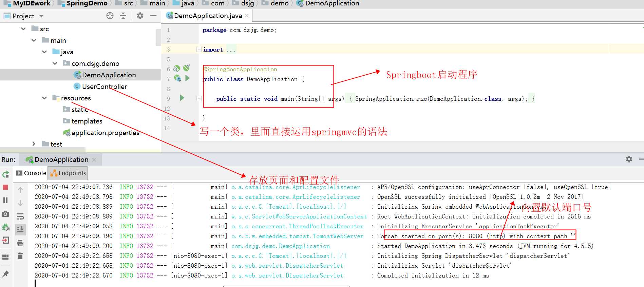
Task: Collapse the com.dsjg.demo package
Action: pos(55,63)
